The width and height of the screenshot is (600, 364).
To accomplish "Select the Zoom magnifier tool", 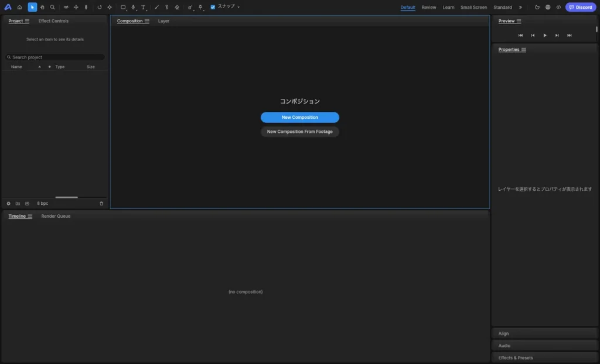I will pyautogui.click(x=52, y=7).
